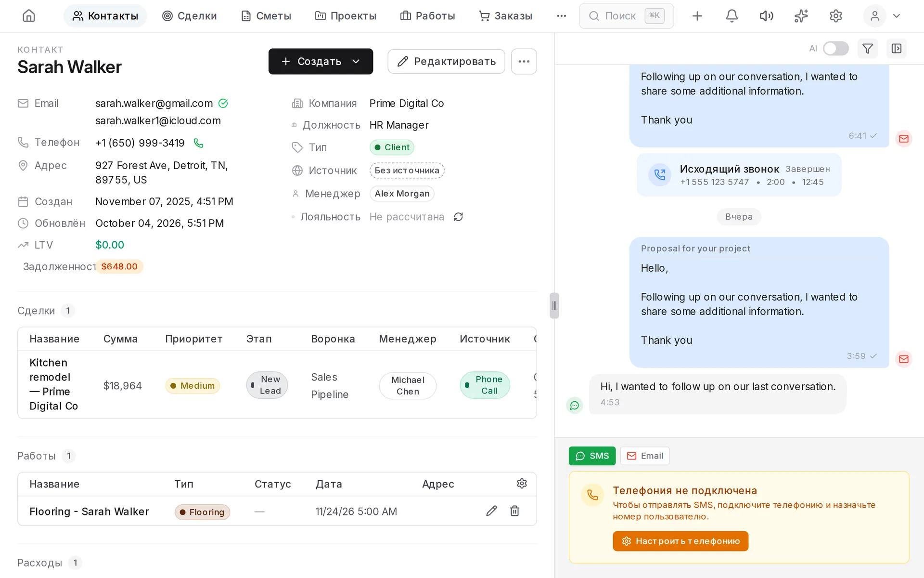
Task: Select the SMS message tab
Action: (x=592, y=456)
